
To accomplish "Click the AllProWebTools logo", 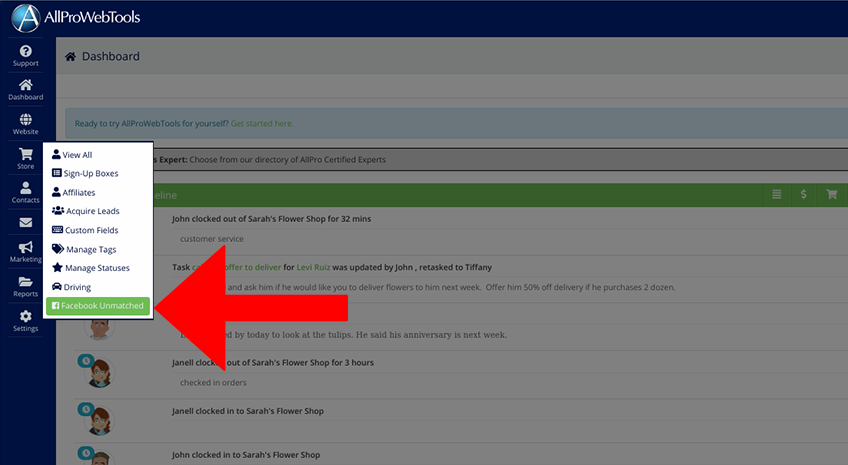I will point(76,18).
